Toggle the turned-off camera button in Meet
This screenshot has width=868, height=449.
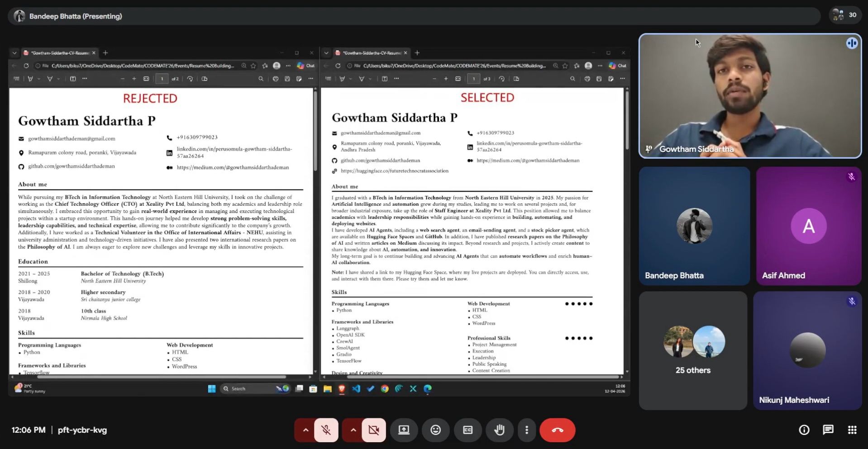click(x=374, y=430)
